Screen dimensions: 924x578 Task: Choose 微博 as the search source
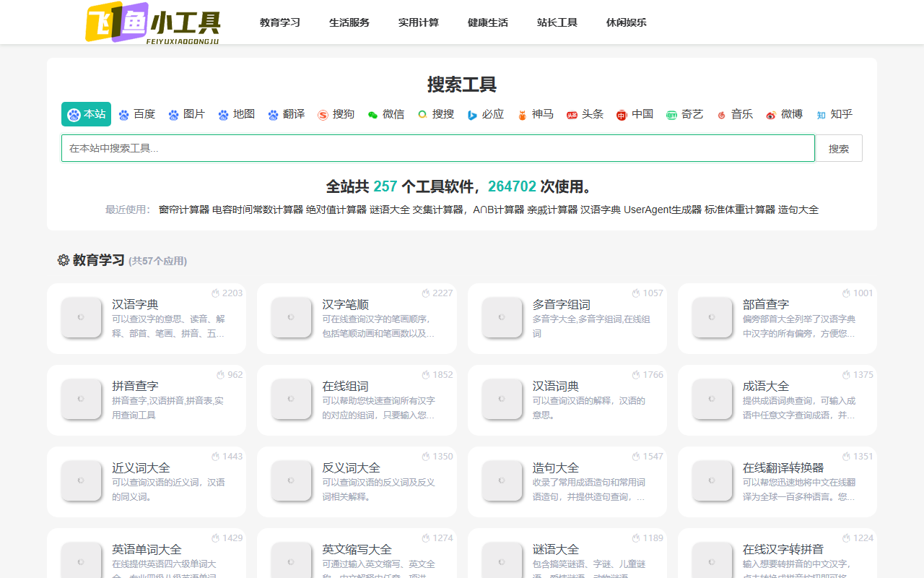pyautogui.click(x=784, y=114)
